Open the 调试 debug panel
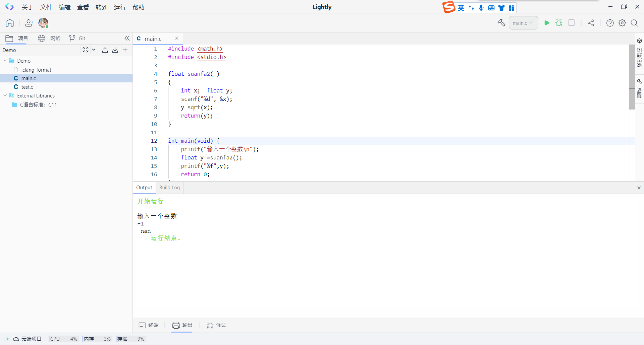 (217, 325)
